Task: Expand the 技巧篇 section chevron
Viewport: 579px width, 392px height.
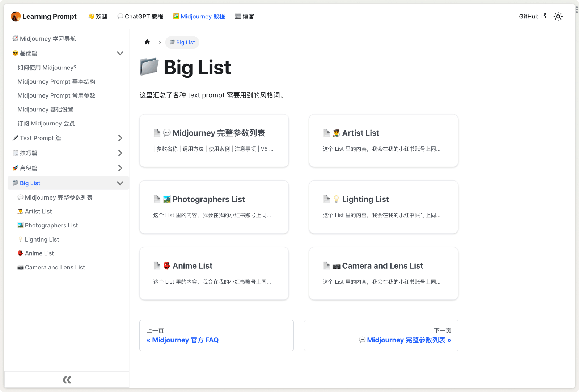Action: 120,153
